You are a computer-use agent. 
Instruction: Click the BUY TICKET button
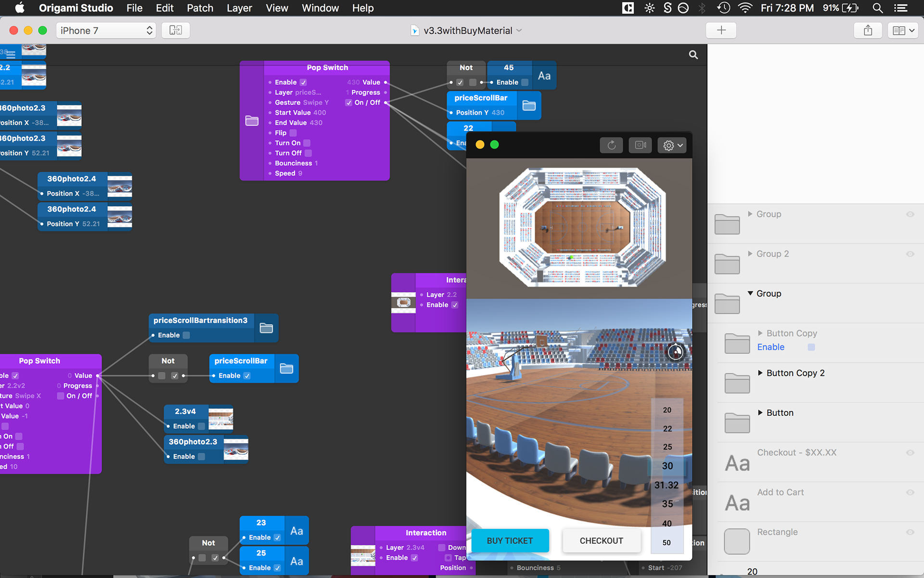coord(510,540)
